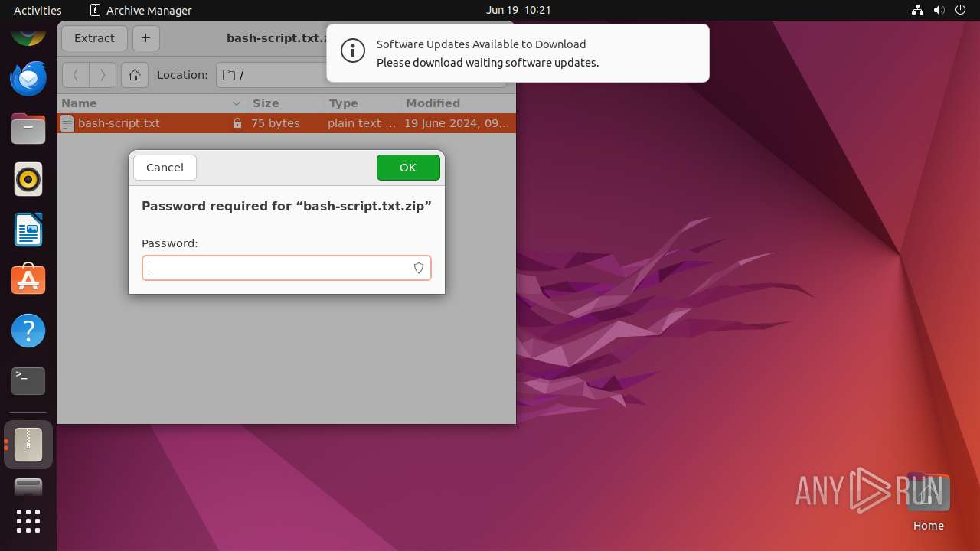Show Applications grid in dock
Image resolution: width=980 pixels, height=551 pixels.
click(x=28, y=521)
